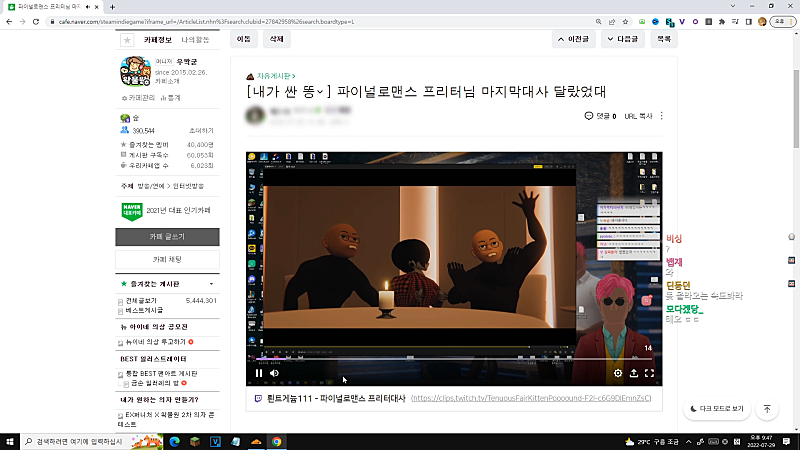This screenshot has width=800, height=450.
Task: Open Microsoft Edge from the taskbar
Action: 172,441
